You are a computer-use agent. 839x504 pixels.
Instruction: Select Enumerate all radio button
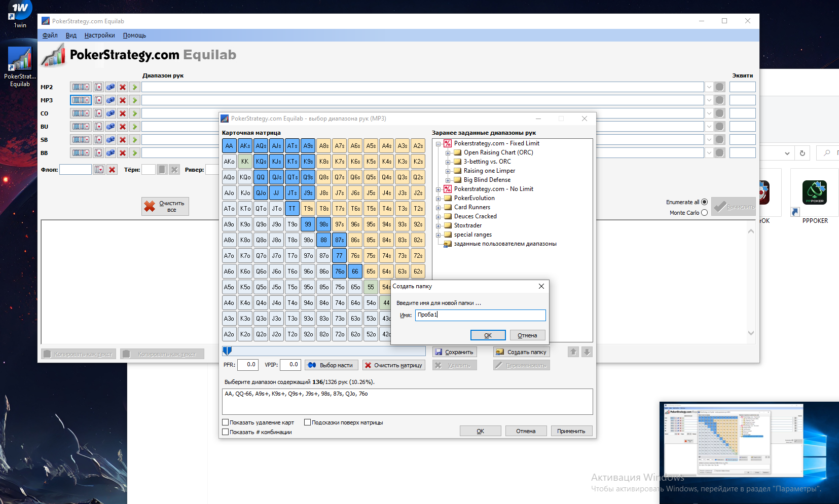click(704, 202)
